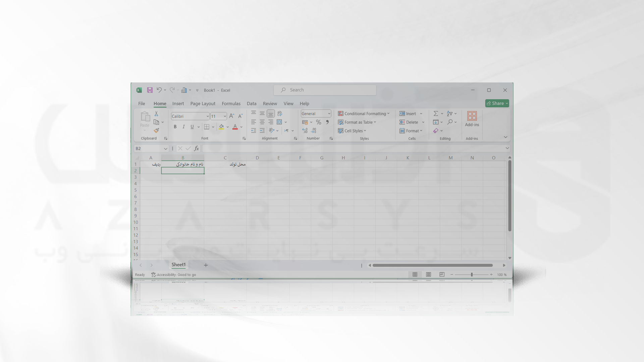Undo the last action
The width and height of the screenshot is (644, 362).
click(159, 90)
